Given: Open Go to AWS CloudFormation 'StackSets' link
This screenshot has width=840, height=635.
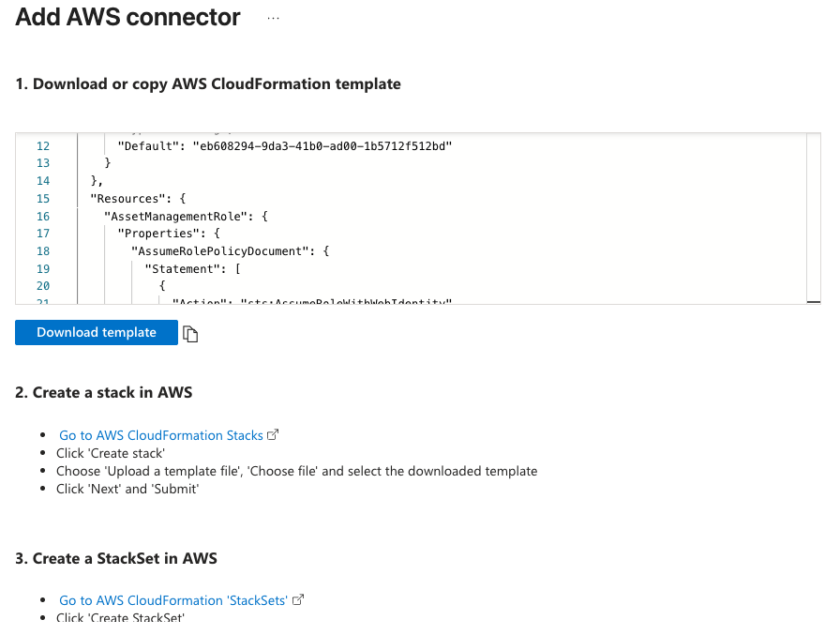Looking at the screenshot, I should click(172, 600).
